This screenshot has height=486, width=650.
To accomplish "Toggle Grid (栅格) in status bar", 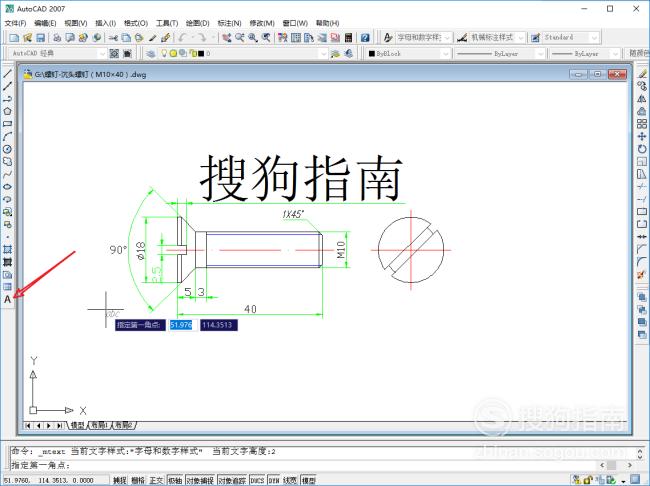I will pos(138,480).
